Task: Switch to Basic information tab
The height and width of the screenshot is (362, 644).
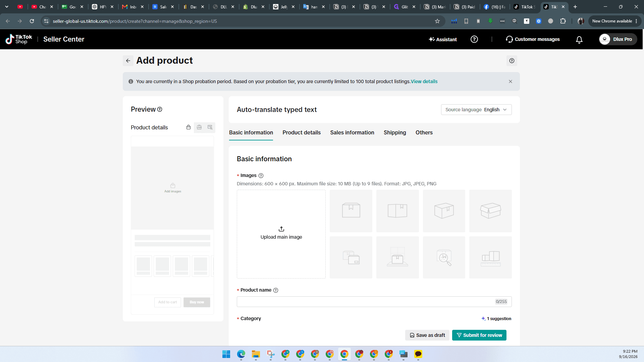Action: (x=251, y=133)
